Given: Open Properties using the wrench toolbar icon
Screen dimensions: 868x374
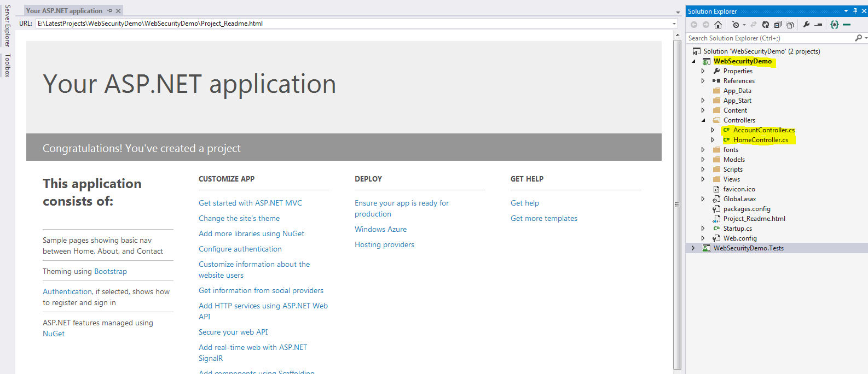Looking at the screenshot, I should coord(806,25).
